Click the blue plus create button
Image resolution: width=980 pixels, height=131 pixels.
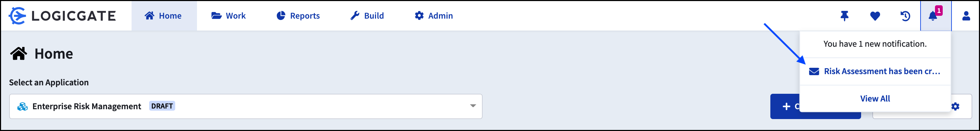point(785,106)
